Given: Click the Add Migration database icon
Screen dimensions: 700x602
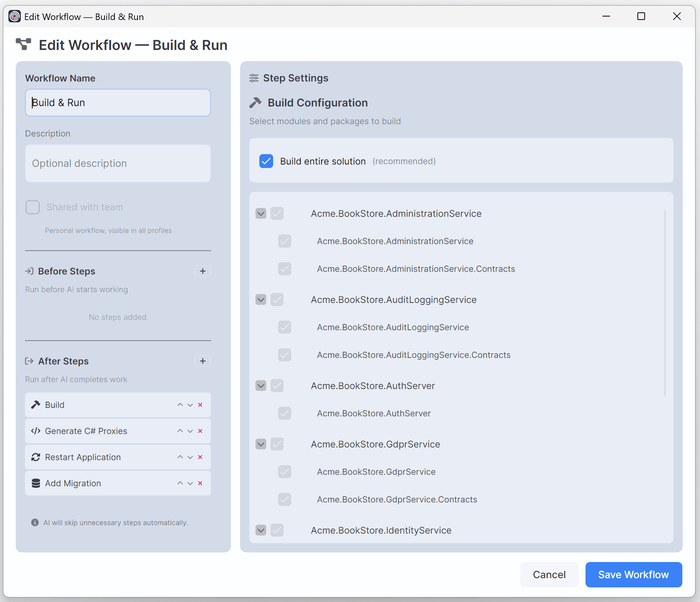Looking at the screenshot, I should 36,483.
